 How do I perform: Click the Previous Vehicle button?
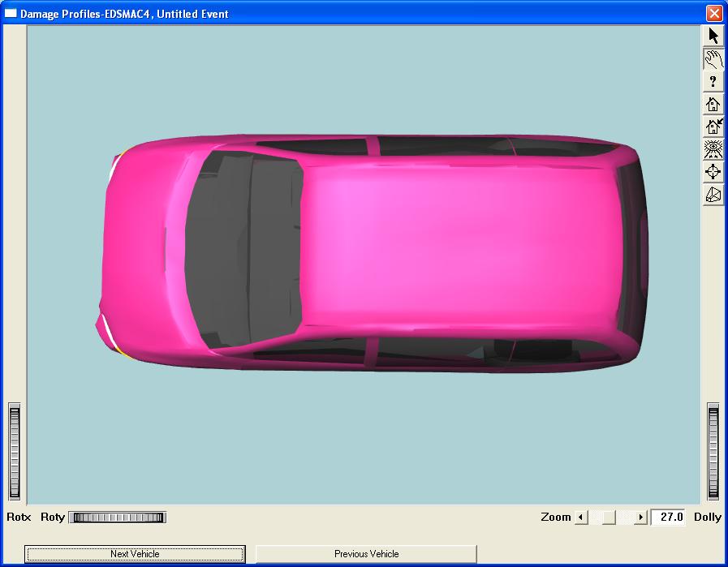point(366,554)
